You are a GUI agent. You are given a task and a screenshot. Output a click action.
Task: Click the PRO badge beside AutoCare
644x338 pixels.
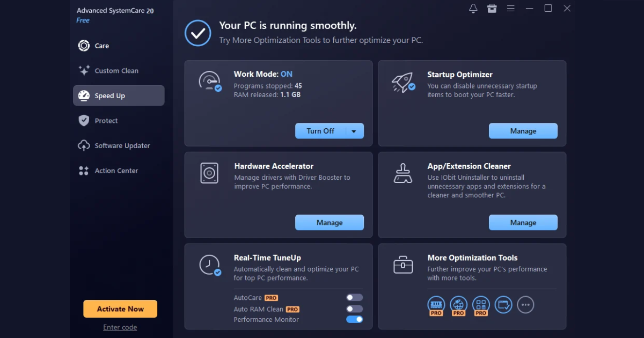[x=271, y=298]
